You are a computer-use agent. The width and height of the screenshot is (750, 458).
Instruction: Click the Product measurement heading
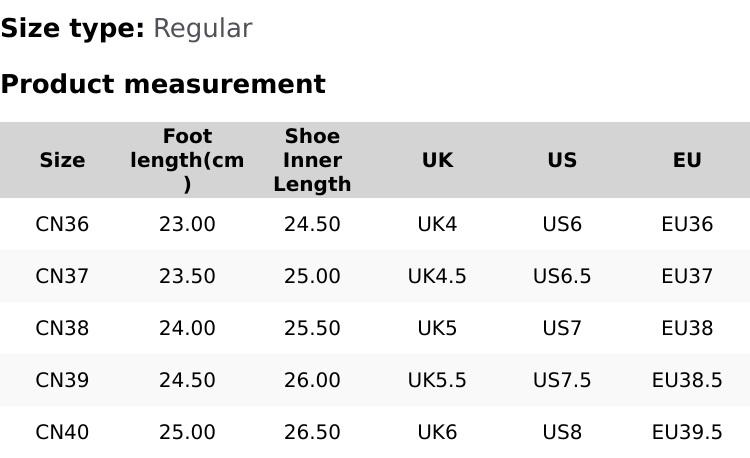[163, 84]
